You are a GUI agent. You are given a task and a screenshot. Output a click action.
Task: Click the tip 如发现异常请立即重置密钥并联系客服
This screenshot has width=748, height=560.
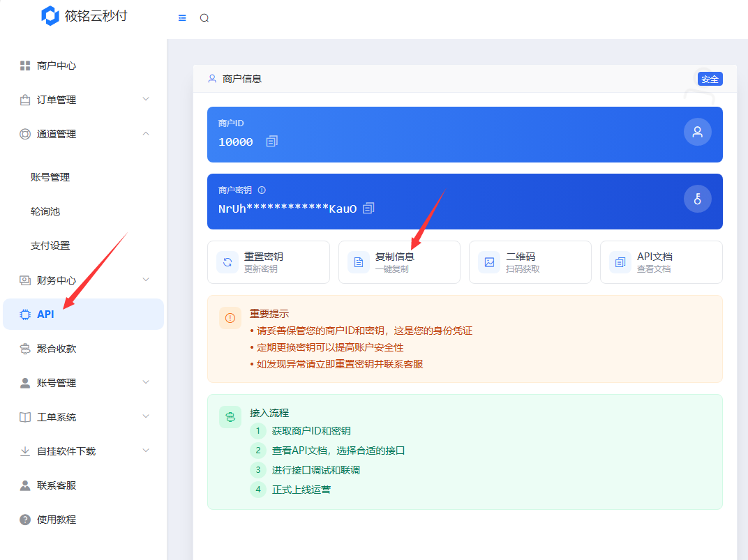[x=340, y=364]
